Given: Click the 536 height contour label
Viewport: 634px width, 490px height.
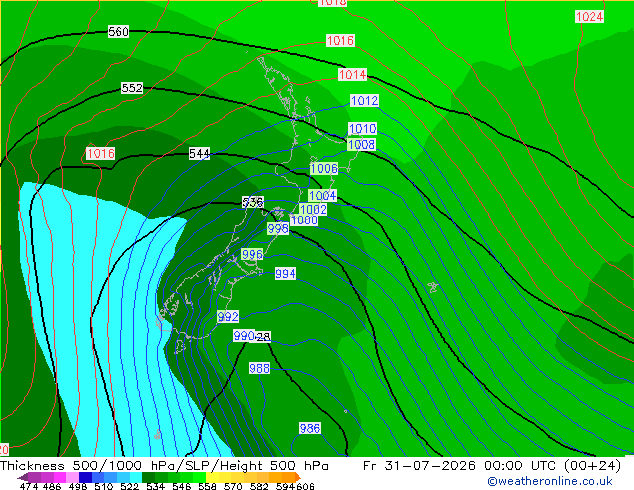Looking at the screenshot, I should coord(253,202).
